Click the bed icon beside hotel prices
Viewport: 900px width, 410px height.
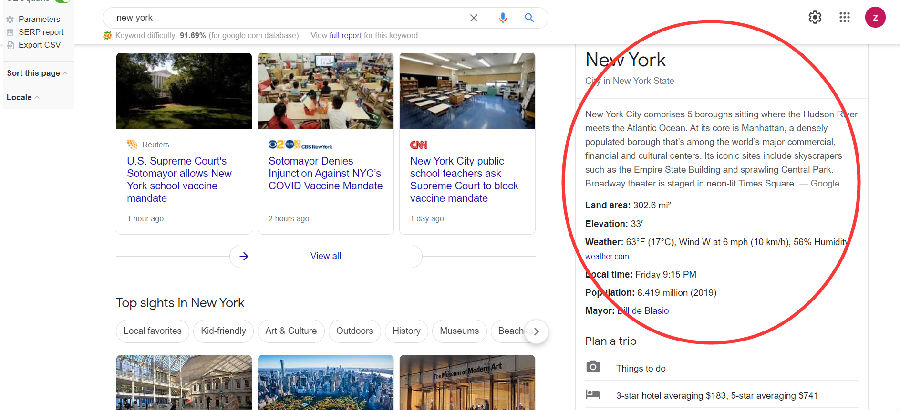click(x=593, y=394)
